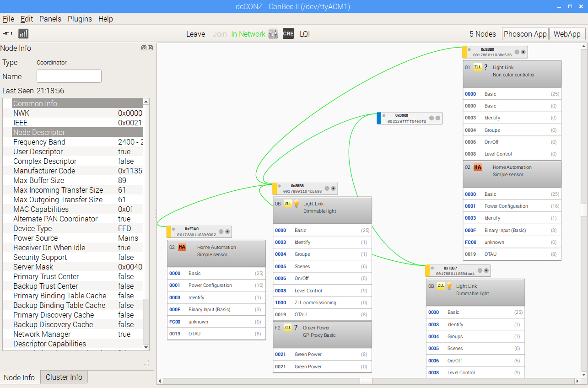Select Scenes cluster 0005 in node 0x8BB8
The width and height of the screenshot is (588, 388).
pos(323,266)
